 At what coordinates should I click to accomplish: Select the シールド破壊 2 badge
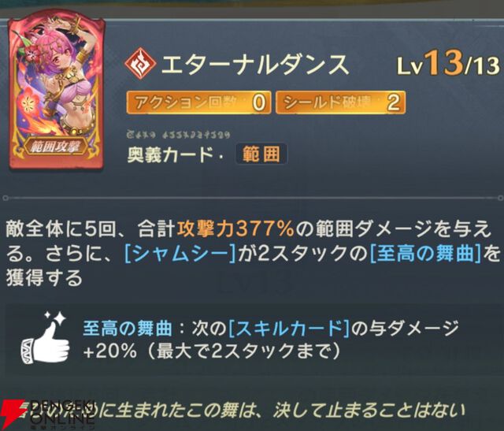pos(340,102)
